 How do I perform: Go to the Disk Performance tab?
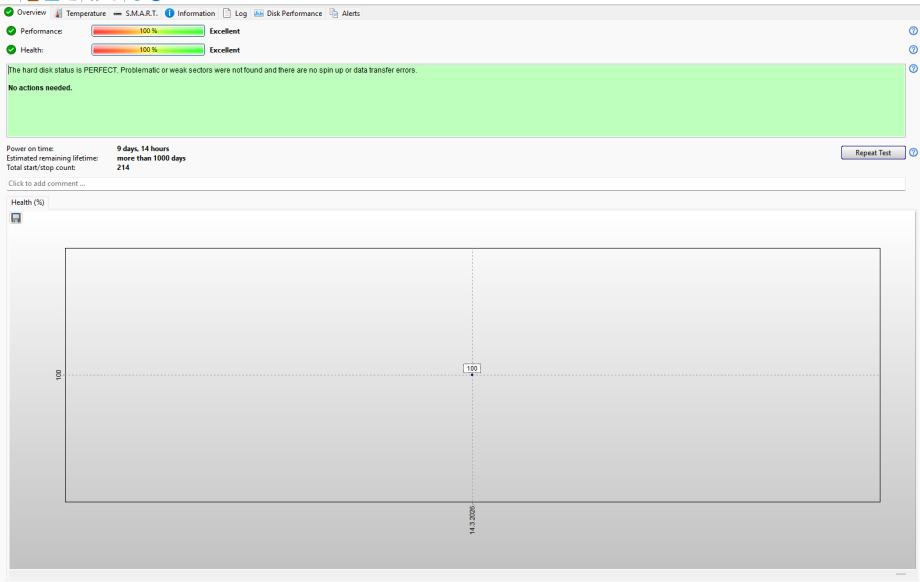pos(288,13)
